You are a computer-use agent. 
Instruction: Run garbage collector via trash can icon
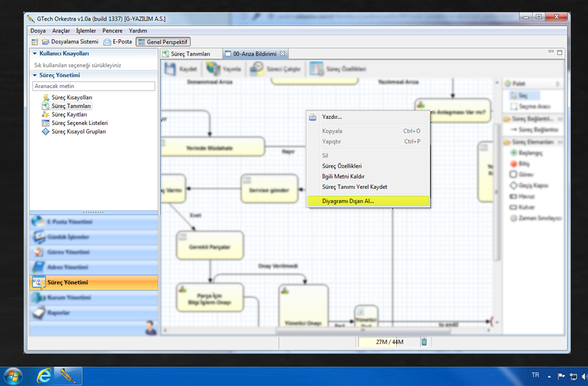tap(424, 341)
